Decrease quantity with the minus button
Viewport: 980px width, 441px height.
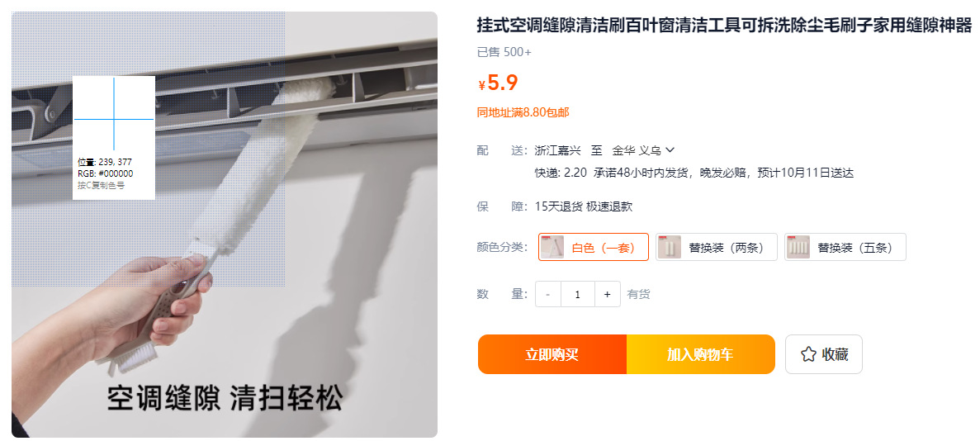[x=548, y=294]
